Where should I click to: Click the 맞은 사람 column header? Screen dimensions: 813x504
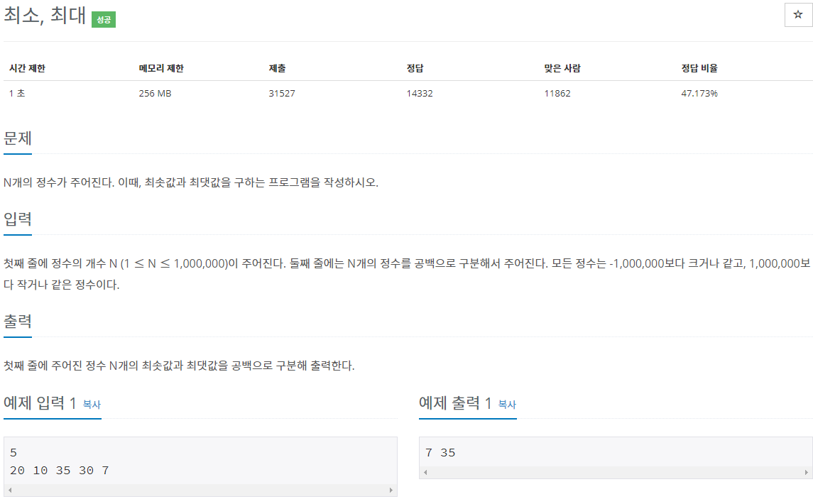(x=562, y=68)
